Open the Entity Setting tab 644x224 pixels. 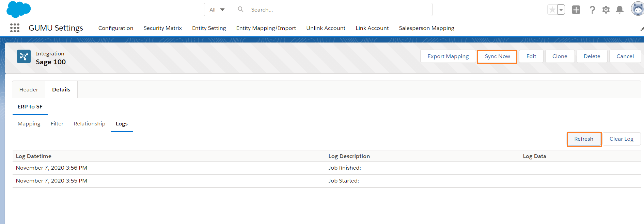point(209,28)
